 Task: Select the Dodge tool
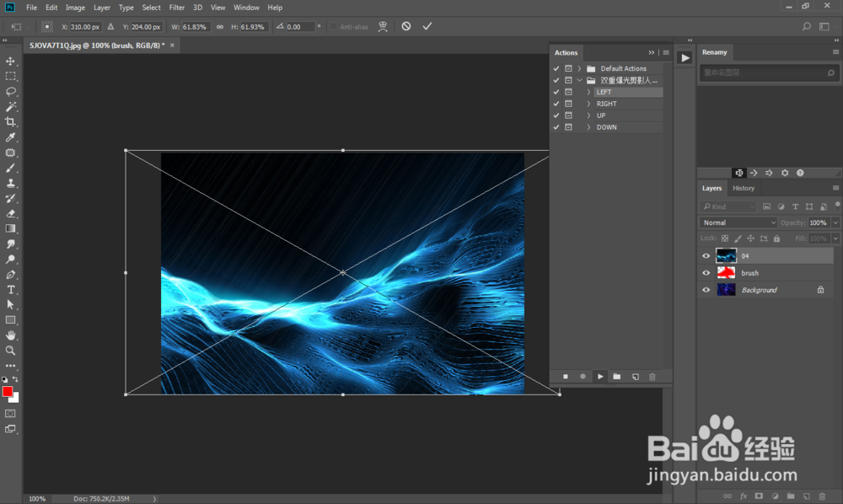[x=10, y=259]
